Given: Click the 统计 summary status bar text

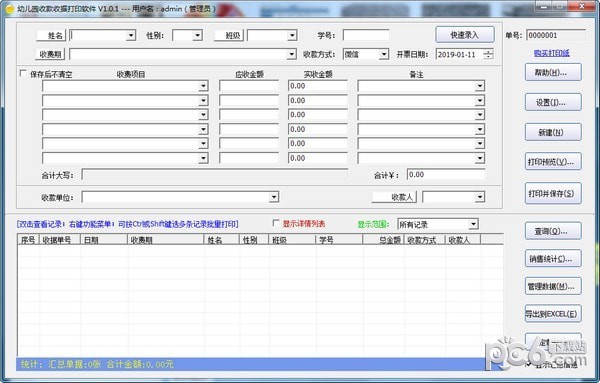Looking at the screenshot, I should pos(97,364).
